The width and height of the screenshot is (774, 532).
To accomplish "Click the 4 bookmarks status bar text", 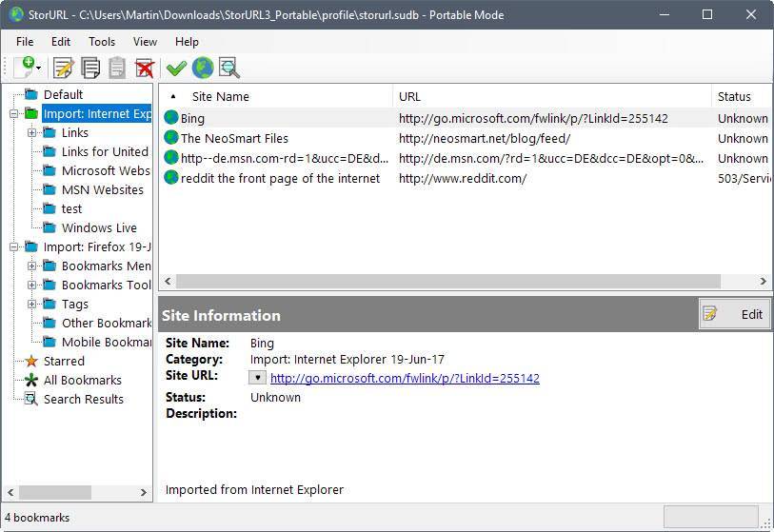I will click(37, 517).
